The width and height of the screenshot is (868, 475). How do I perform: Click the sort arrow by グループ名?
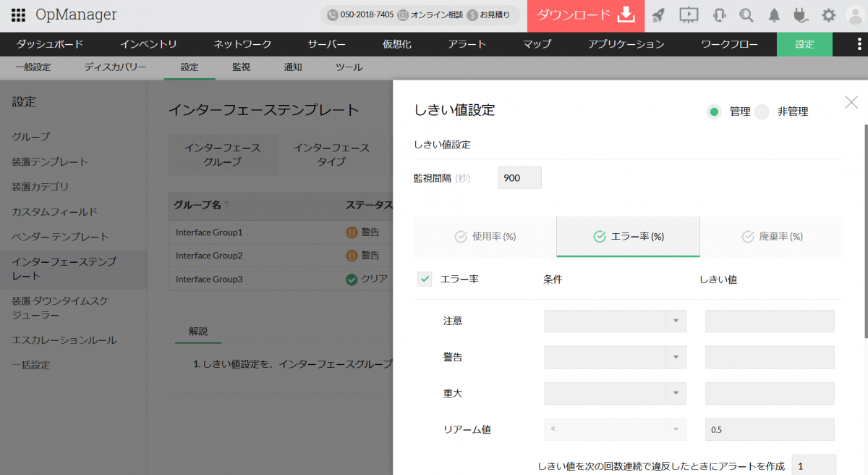point(227,205)
